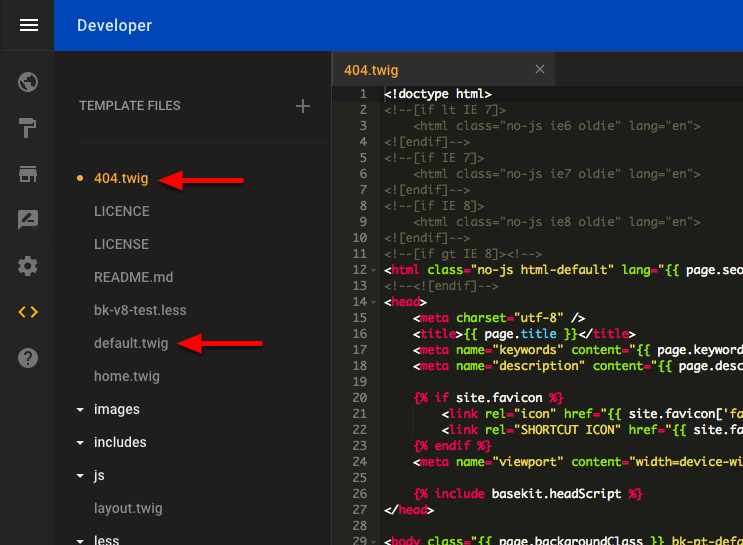Fold the html tag at line 12
Image resolution: width=743 pixels, height=545 pixels.
(x=373, y=270)
